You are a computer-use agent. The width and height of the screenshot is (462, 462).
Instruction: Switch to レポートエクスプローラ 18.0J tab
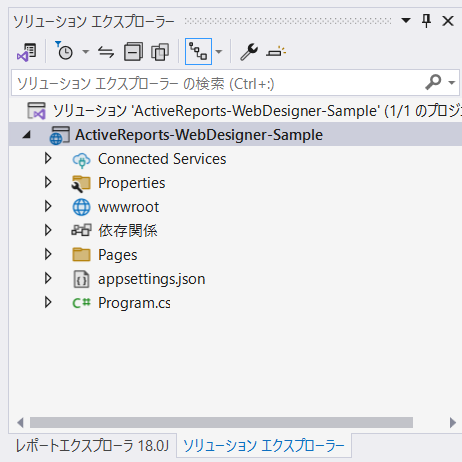[92, 446]
